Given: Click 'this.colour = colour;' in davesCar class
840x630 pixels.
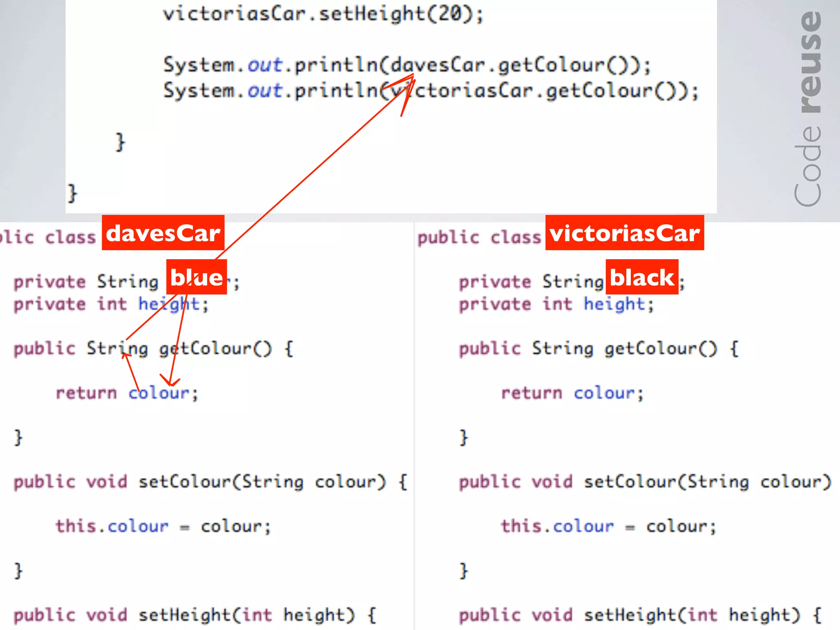Looking at the screenshot, I should click(x=163, y=526).
